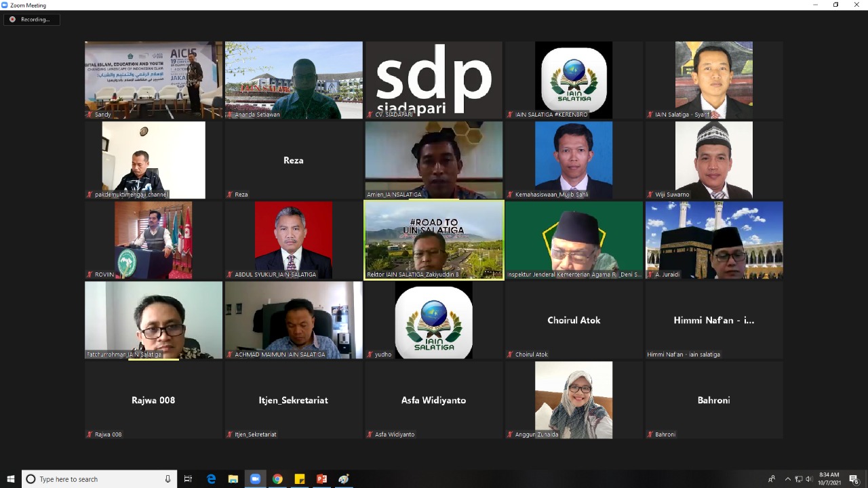
Task: Select Rektor IAIN SALATIGA video tile
Action: point(434,240)
